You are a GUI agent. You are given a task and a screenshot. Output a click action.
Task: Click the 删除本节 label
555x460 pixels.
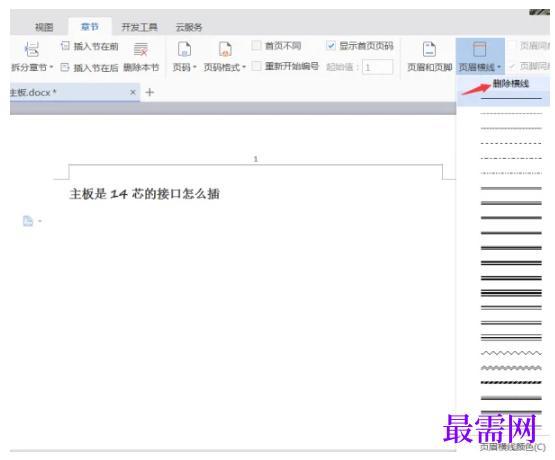point(141,67)
